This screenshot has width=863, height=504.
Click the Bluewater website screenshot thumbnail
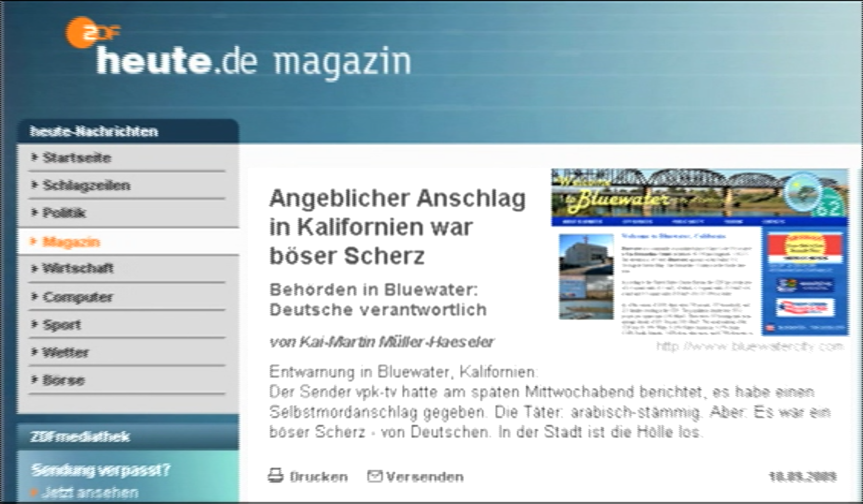click(x=701, y=252)
